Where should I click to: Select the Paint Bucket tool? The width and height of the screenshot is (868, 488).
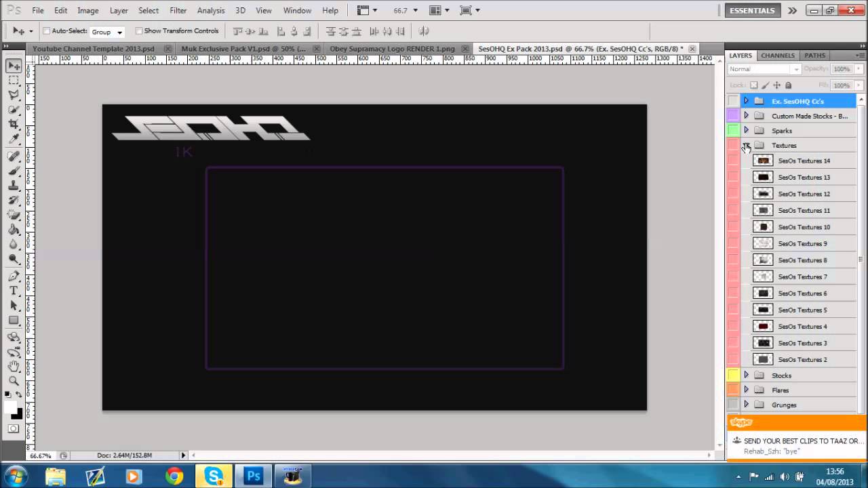14,230
